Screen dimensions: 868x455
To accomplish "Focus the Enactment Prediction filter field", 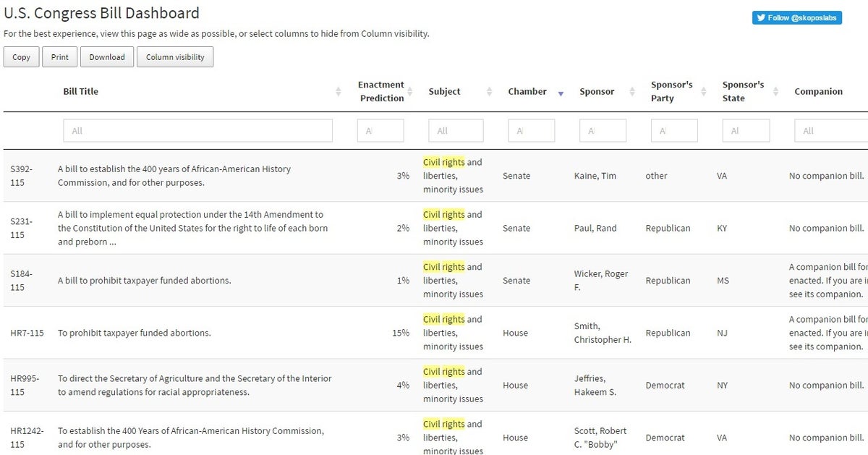I will (380, 131).
